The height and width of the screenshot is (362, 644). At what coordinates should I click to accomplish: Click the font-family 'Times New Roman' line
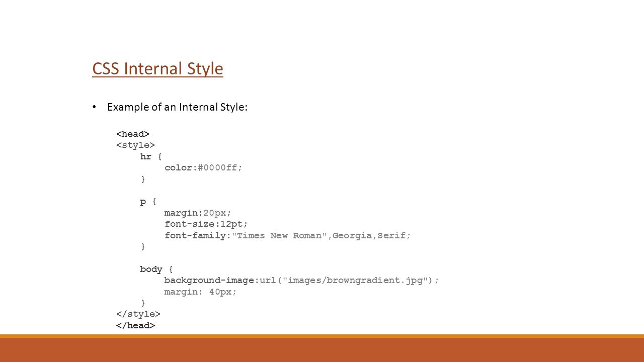(x=288, y=235)
